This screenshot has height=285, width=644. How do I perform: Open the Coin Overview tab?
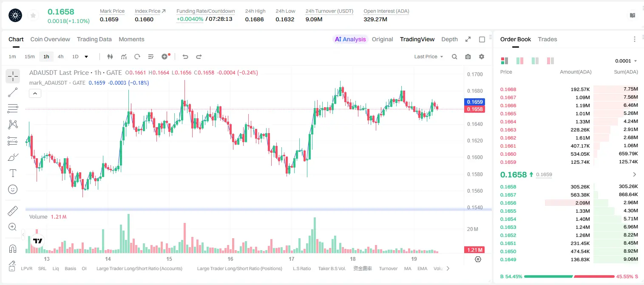point(50,39)
